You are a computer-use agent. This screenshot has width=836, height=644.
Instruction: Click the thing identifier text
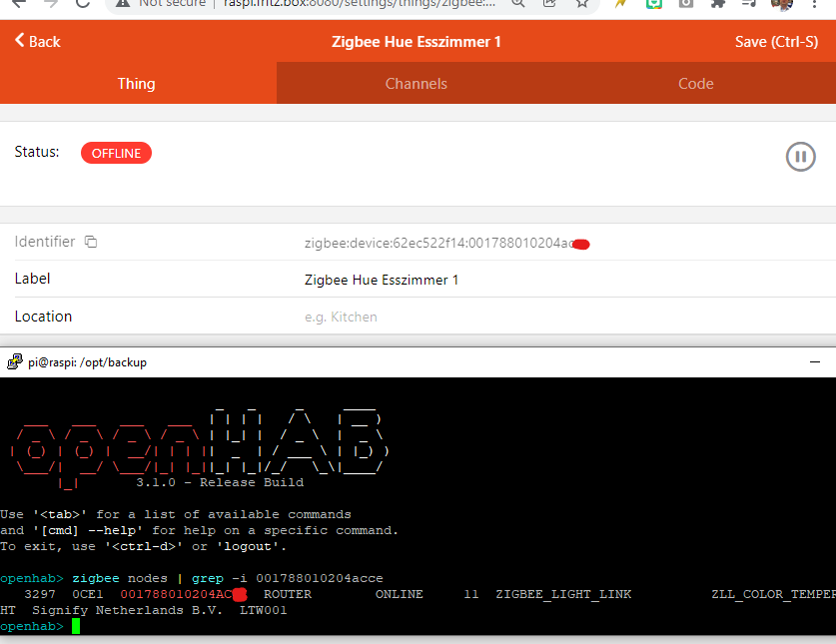click(x=446, y=243)
